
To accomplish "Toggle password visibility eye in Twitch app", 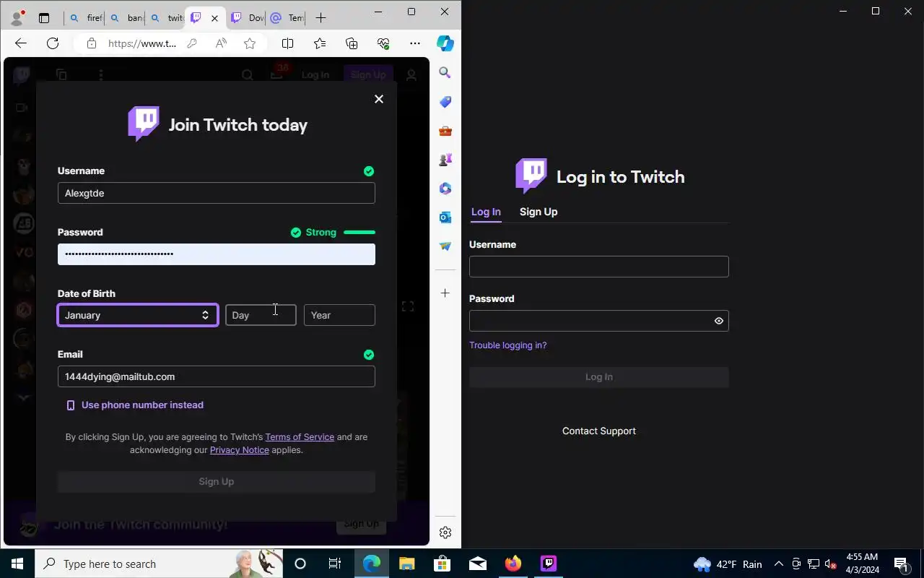I will [x=719, y=321].
